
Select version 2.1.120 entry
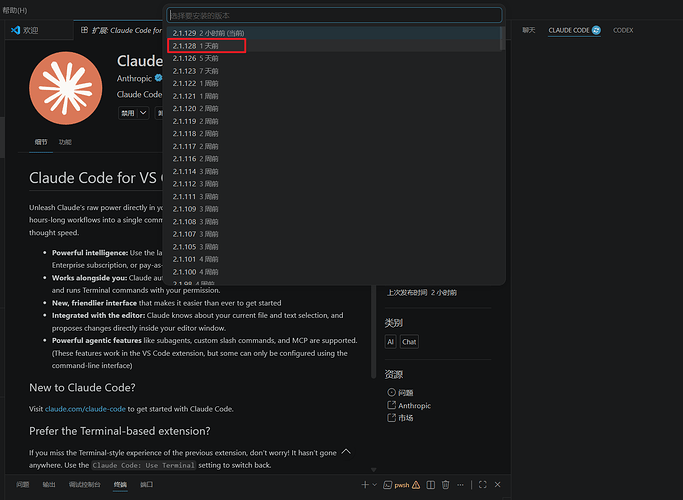click(334, 108)
